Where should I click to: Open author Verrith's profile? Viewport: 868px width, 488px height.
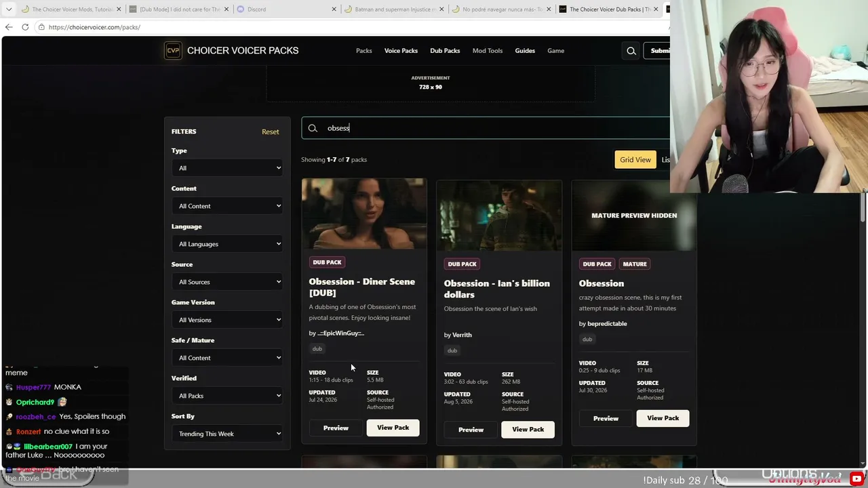click(x=462, y=335)
